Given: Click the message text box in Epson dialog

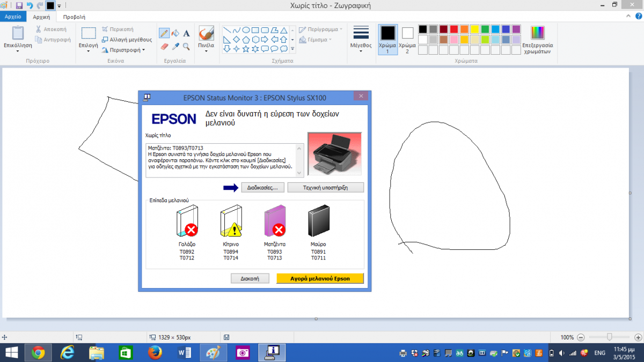Looking at the screenshot, I should click(225, 160).
